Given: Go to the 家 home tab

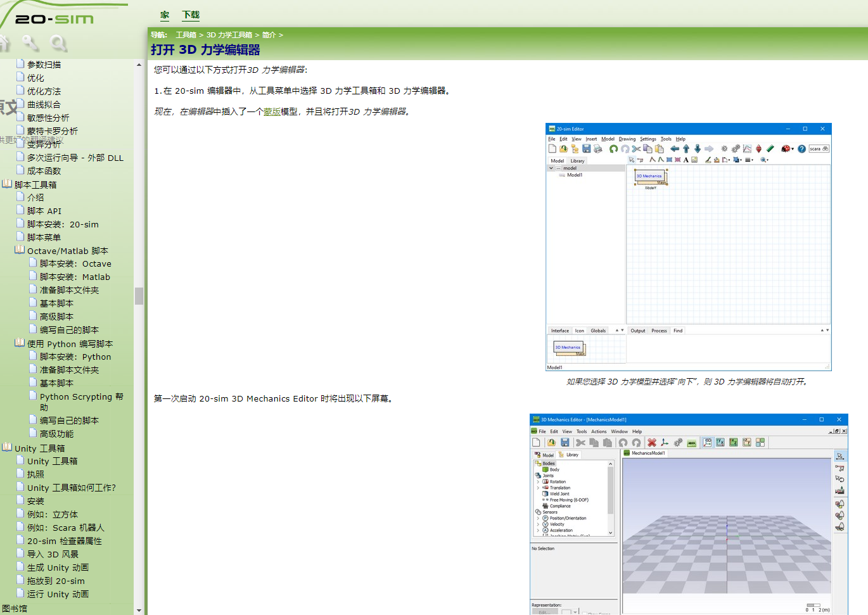Looking at the screenshot, I should point(165,15).
